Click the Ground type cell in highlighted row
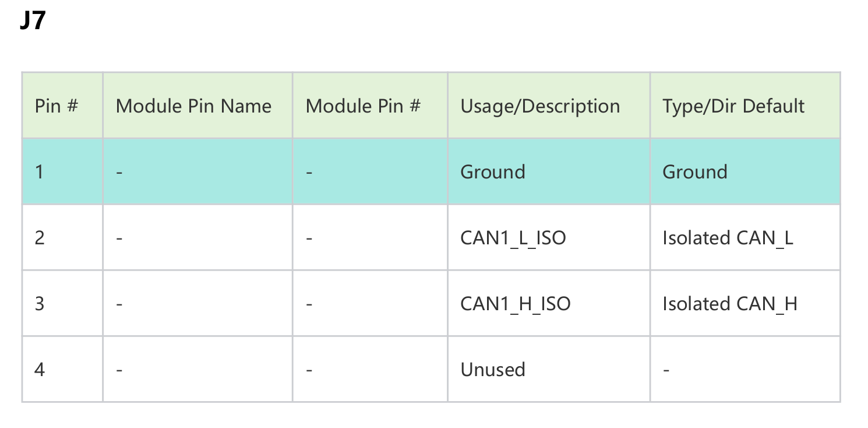The image size is (868, 428). pyautogui.click(x=695, y=172)
